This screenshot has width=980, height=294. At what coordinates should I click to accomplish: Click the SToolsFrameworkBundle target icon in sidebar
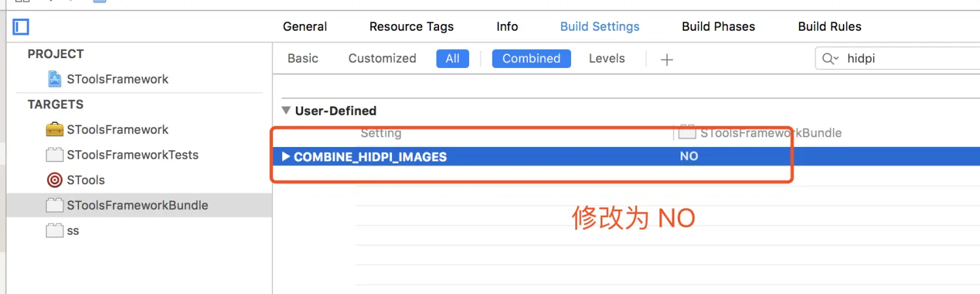click(x=55, y=205)
